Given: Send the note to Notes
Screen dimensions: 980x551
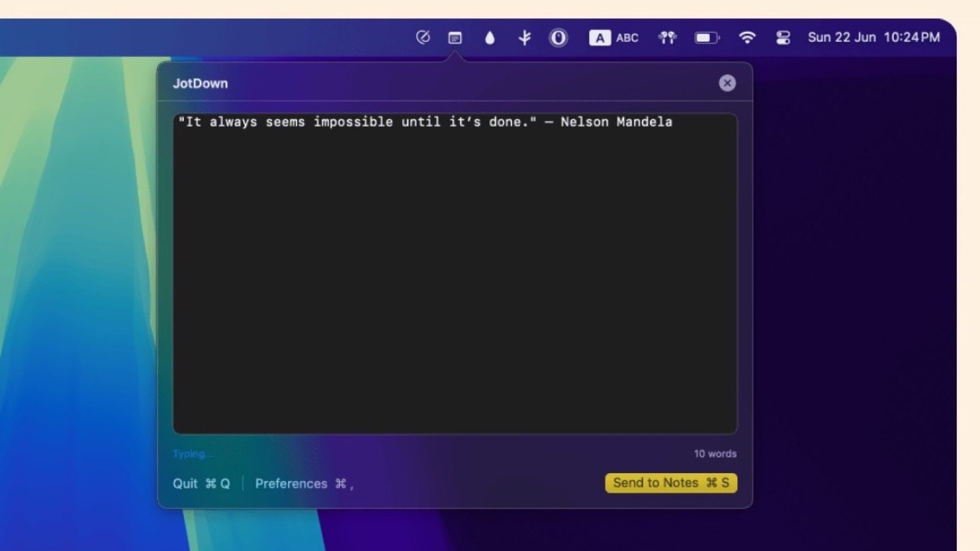Looking at the screenshot, I should [671, 483].
